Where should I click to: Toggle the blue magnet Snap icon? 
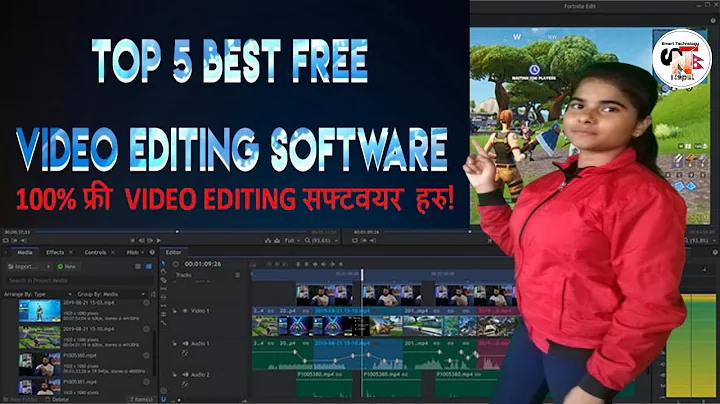163,399
